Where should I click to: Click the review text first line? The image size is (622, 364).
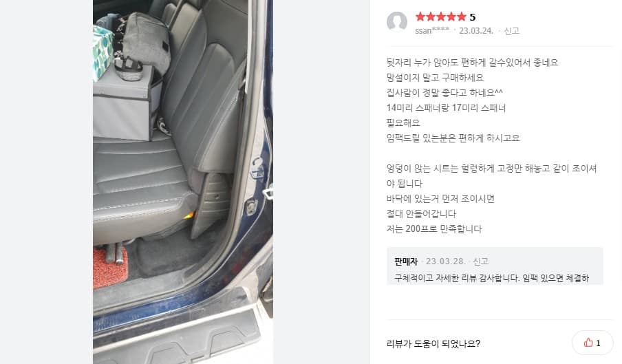[472, 62]
